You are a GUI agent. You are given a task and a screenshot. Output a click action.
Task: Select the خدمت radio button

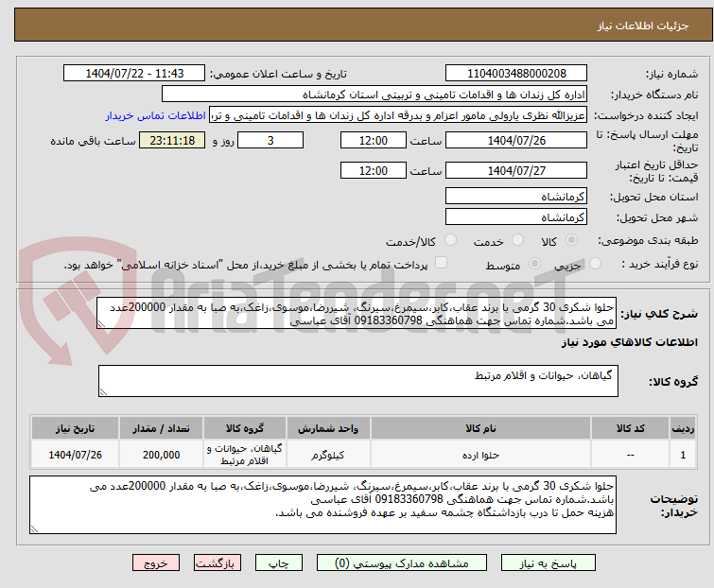[517, 240]
